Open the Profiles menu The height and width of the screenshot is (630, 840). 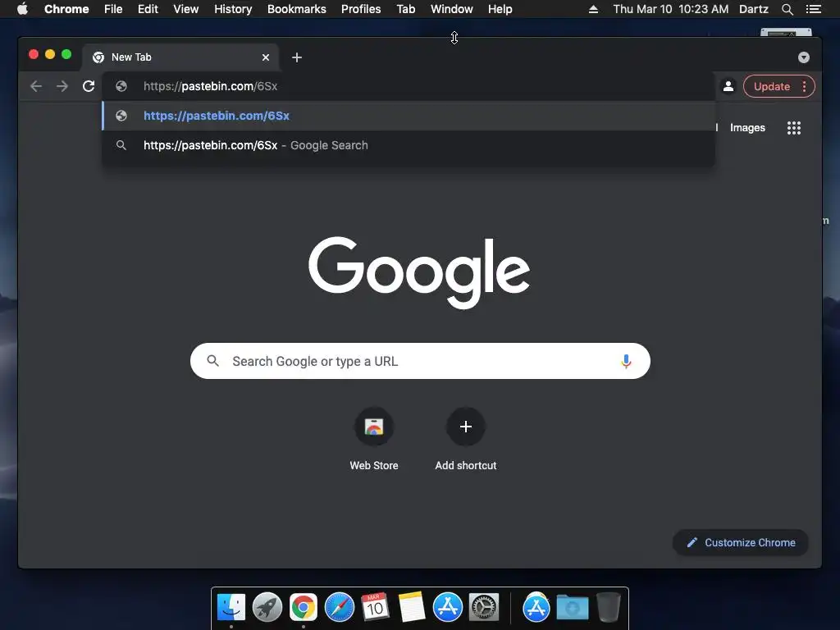pos(361,9)
